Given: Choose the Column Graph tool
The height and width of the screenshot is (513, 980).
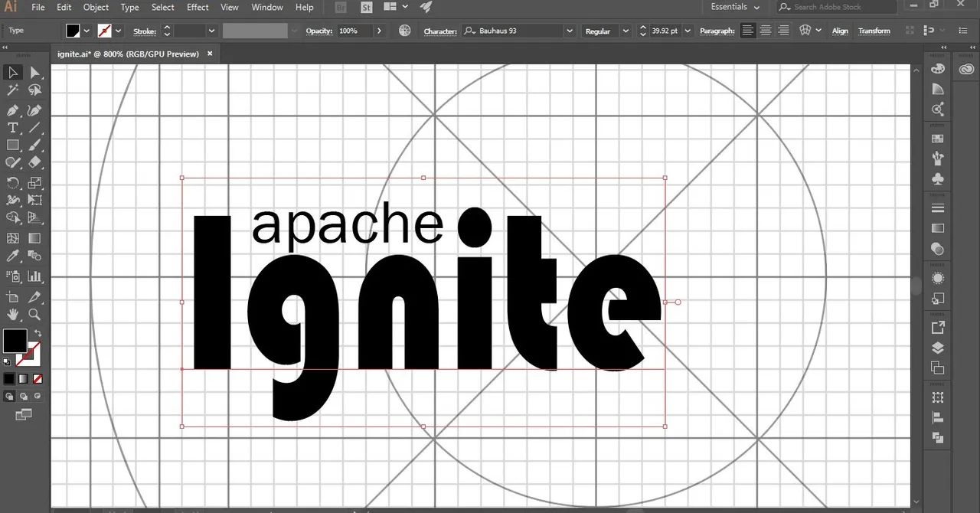Looking at the screenshot, I should click(34, 276).
